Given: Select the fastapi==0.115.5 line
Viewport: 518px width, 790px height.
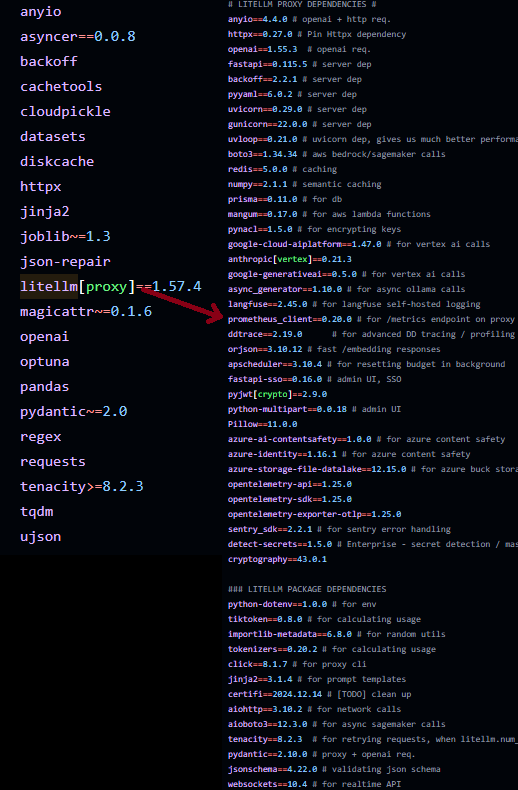Looking at the screenshot, I should tap(299, 64).
